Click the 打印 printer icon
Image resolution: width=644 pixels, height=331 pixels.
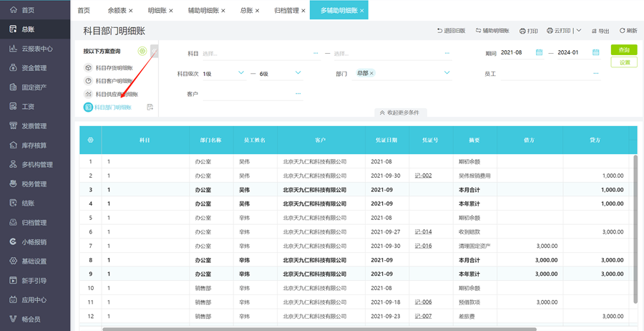[522, 31]
